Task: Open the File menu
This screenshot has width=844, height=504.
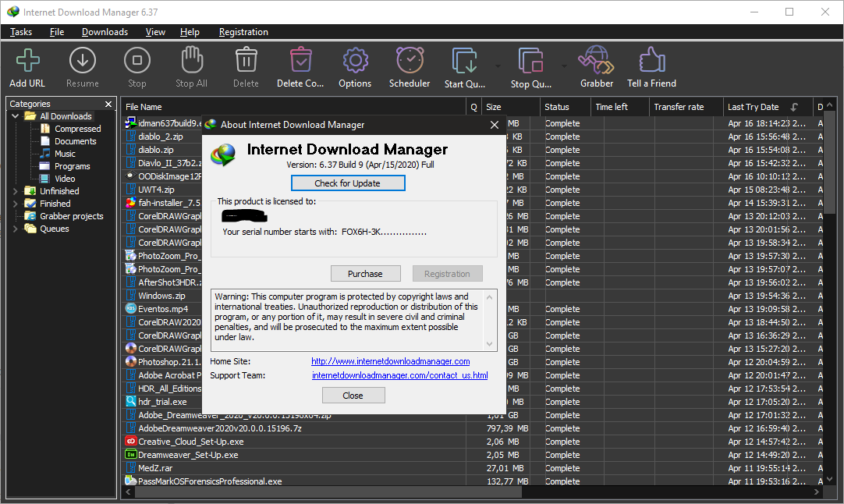Action: click(57, 32)
